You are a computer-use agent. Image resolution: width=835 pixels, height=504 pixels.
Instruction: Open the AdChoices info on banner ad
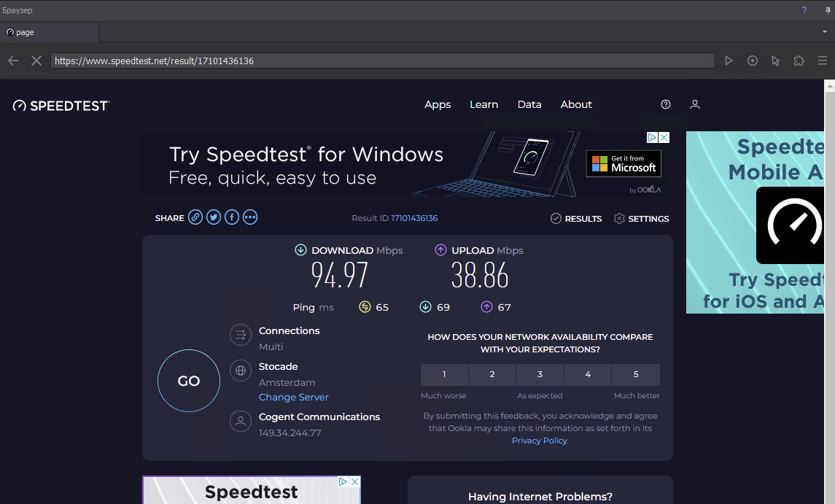(x=653, y=137)
